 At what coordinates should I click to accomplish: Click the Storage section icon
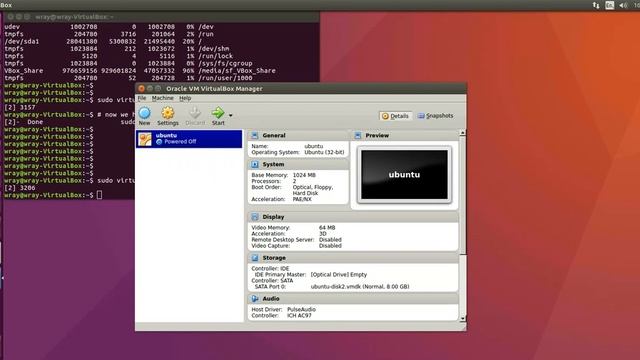[255, 258]
